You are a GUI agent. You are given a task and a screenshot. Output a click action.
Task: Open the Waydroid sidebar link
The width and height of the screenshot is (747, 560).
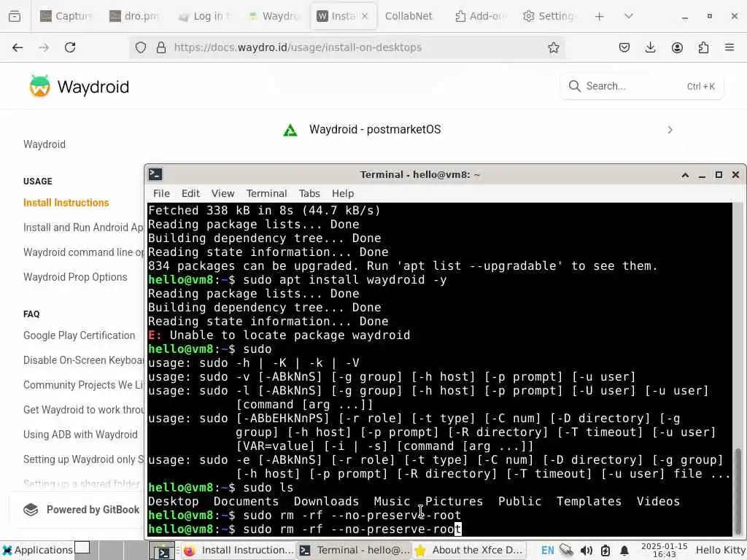coord(44,144)
